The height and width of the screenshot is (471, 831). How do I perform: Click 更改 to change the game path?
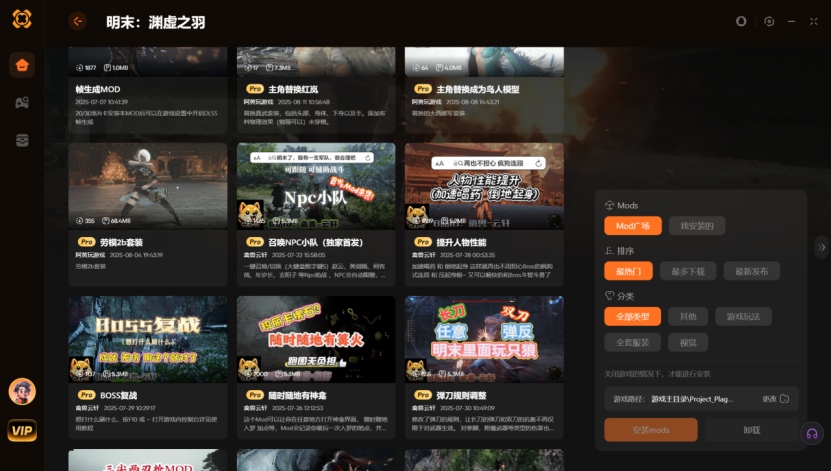[x=770, y=398]
